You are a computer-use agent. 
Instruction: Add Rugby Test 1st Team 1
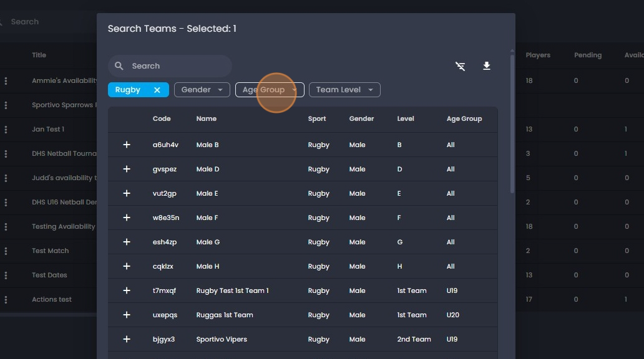click(x=127, y=290)
